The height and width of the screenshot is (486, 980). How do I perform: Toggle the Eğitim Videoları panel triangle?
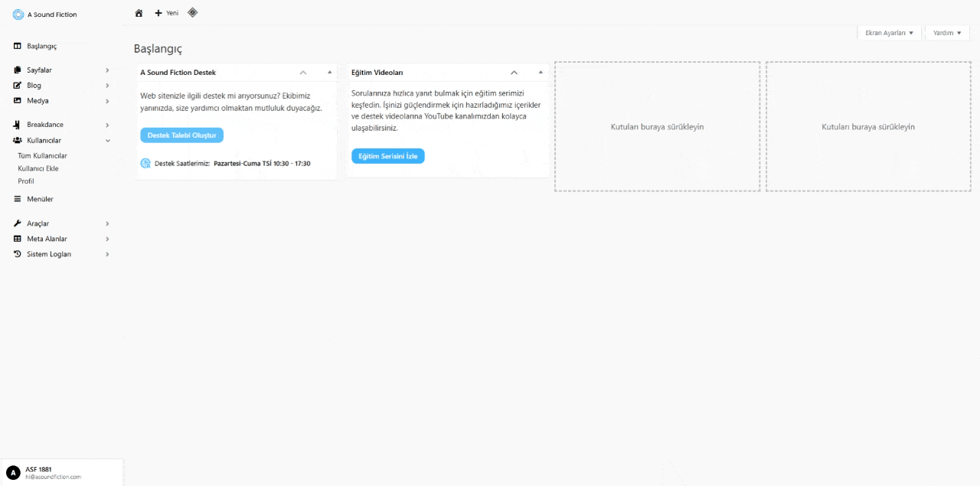click(x=541, y=73)
